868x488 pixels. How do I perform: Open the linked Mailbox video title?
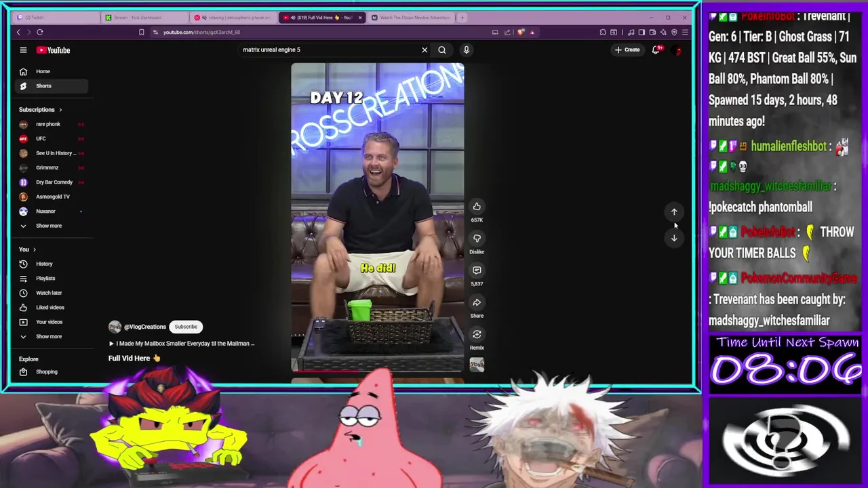[182, 344]
